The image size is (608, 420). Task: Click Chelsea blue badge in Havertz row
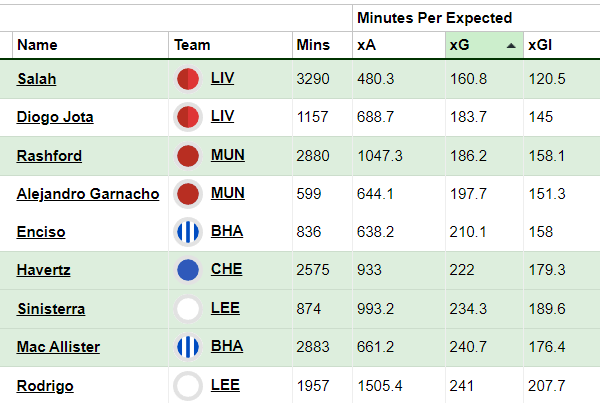coord(188,270)
